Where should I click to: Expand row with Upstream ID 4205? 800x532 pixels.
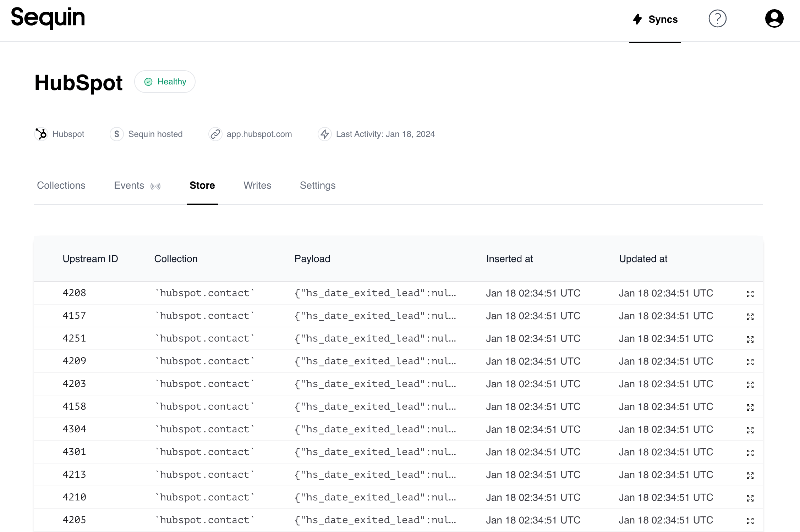(x=750, y=521)
